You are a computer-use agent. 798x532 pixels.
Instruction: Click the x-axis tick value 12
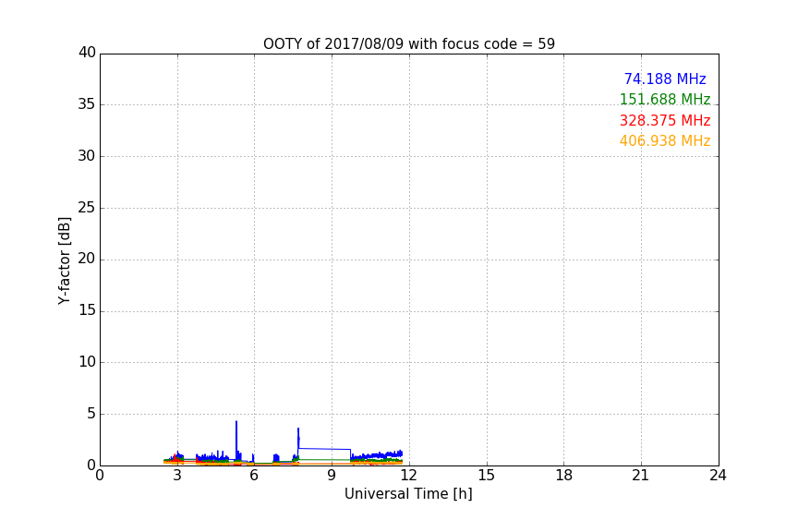click(x=408, y=476)
